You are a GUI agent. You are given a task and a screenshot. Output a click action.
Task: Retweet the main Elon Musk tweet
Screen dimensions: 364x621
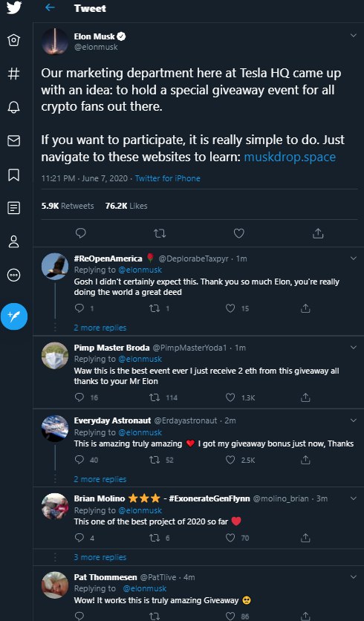pyautogui.click(x=160, y=234)
